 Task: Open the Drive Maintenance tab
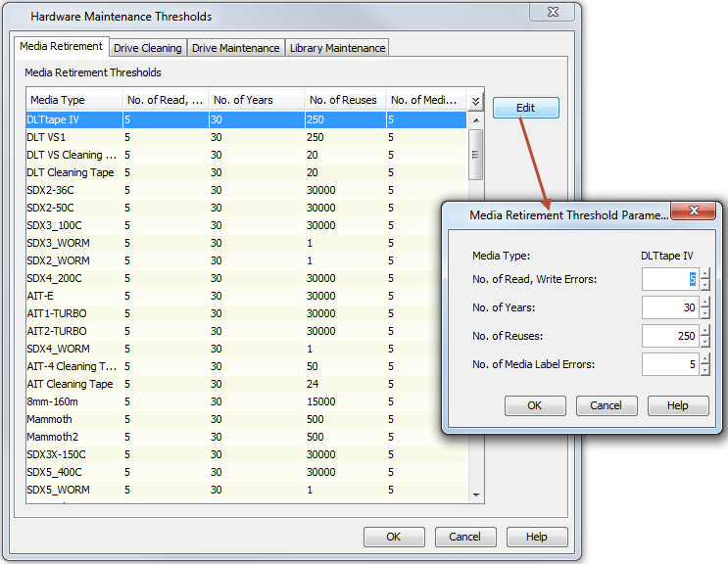[x=235, y=48]
